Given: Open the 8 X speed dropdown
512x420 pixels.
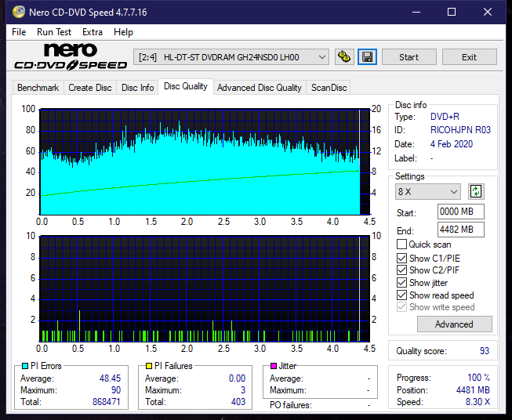Looking at the screenshot, I should click(x=428, y=191).
